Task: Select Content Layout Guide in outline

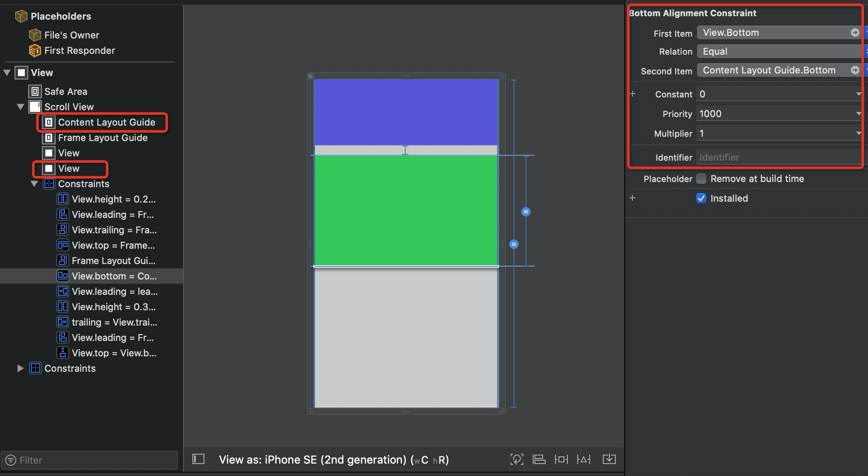Action: (106, 123)
